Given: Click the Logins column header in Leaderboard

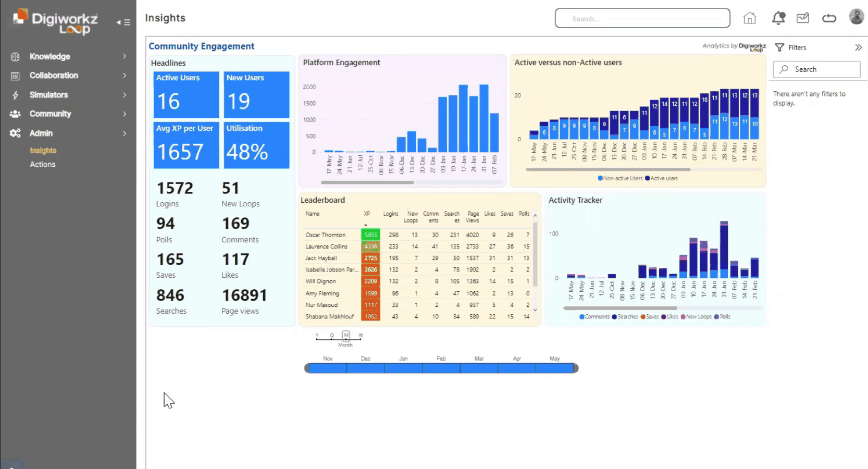Looking at the screenshot, I should pyautogui.click(x=391, y=214).
